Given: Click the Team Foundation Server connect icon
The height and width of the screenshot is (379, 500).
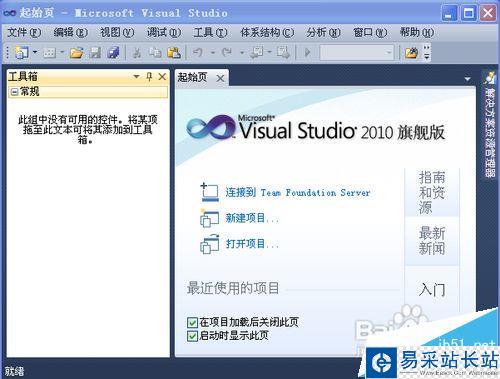Looking at the screenshot, I should coord(209,192).
